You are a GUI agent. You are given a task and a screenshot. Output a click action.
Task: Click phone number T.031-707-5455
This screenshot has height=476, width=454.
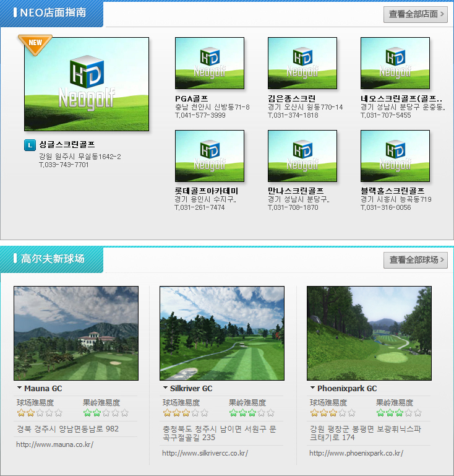pyautogui.click(x=386, y=115)
